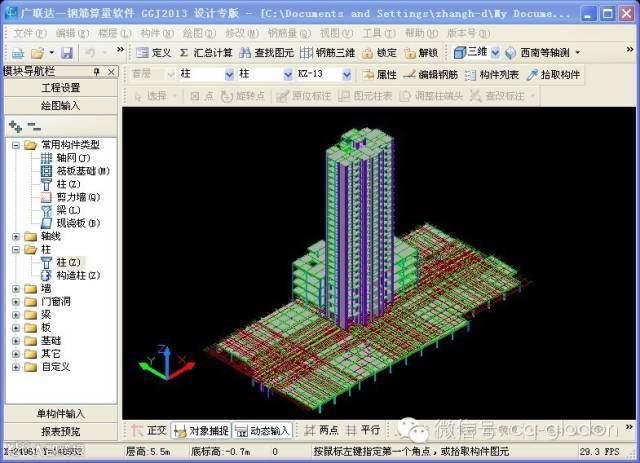Image resolution: width=640 pixels, height=463 pixels.
Task: Open the 视图 menu
Action: coord(336,33)
